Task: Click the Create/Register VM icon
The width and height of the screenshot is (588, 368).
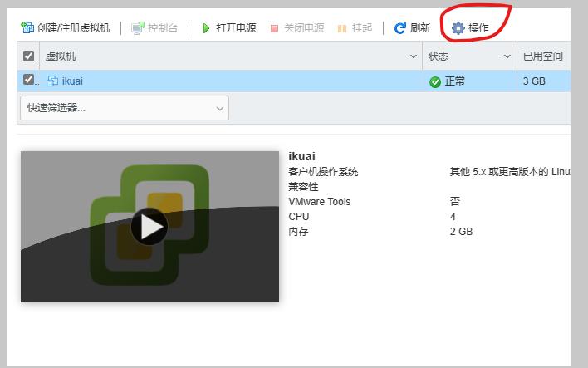Action: [x=27, y=27]
